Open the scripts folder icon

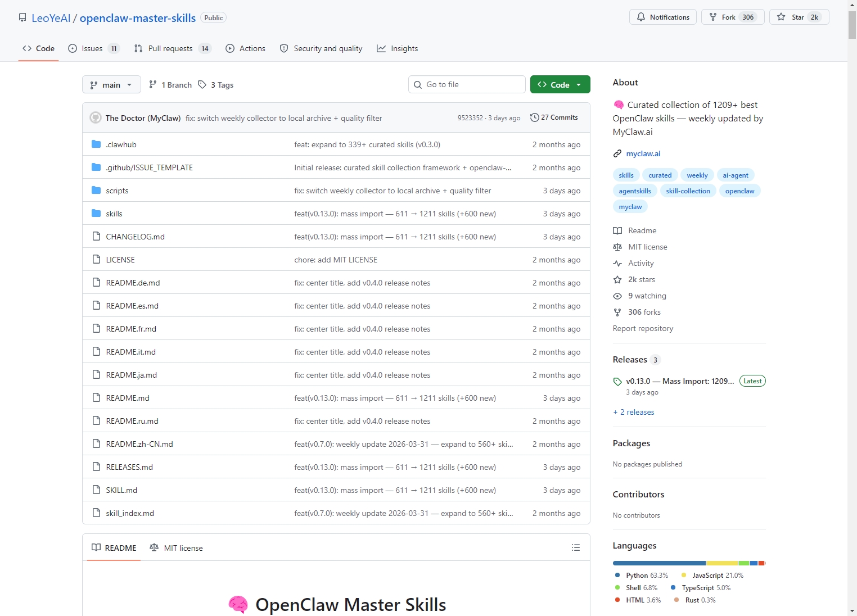[x=96, y=191]
